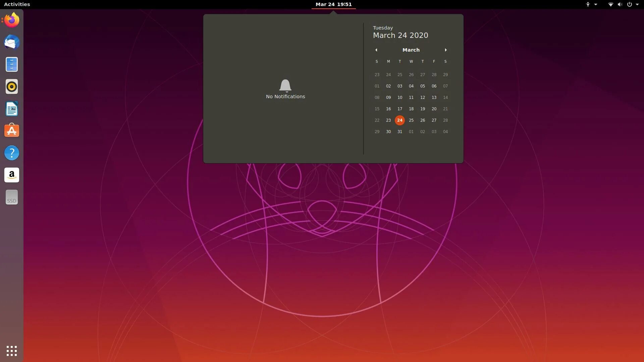Open the Help question mark icon
Viewport: 644px width, 362px height.
pos(12,153)
